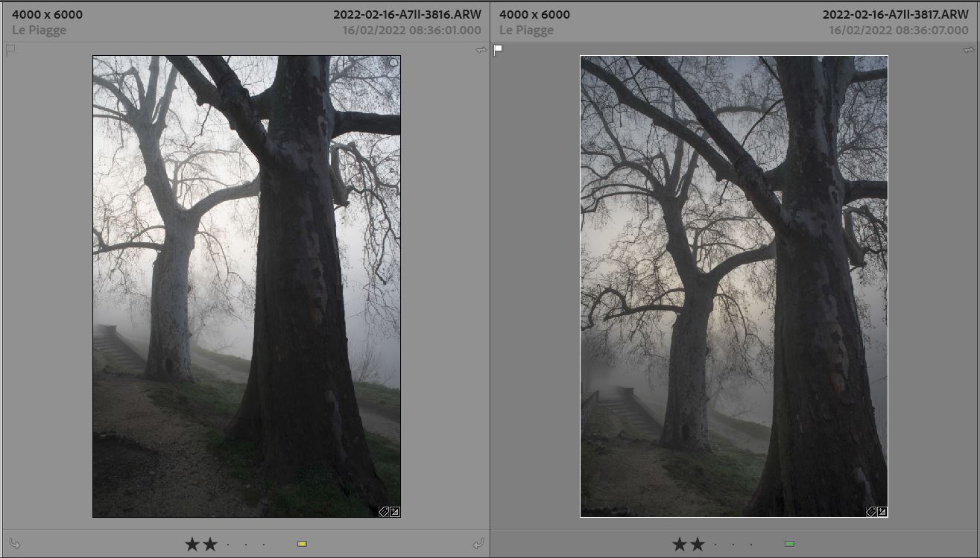The image size is (980, 558).
Task: Set three-star rating on photo 3817
Action: click(x=715, y=545)
